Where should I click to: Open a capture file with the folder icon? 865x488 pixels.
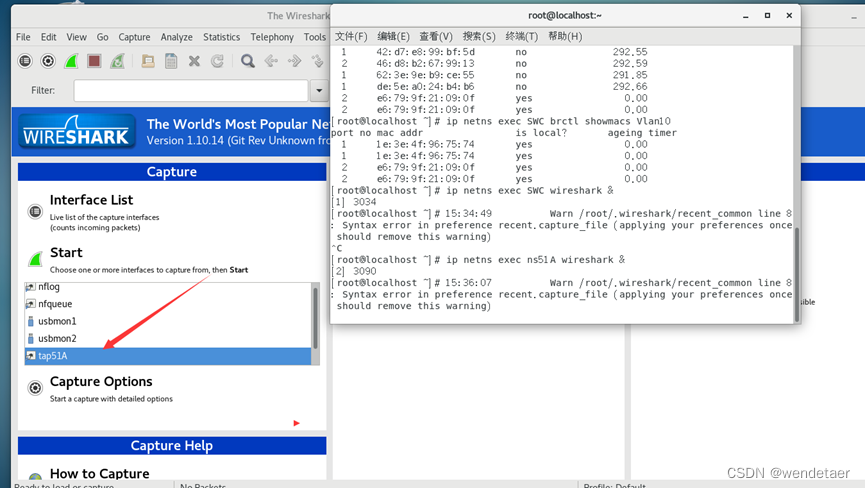[147, 61]
